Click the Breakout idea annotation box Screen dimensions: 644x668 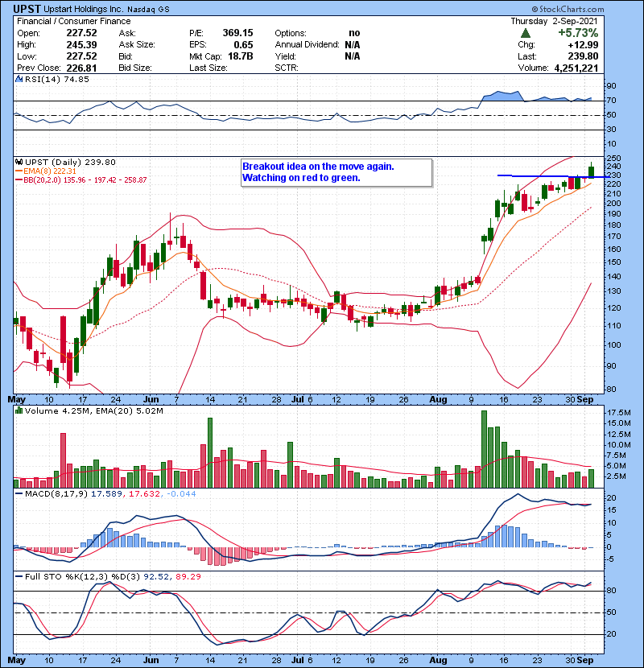[336, 172]
